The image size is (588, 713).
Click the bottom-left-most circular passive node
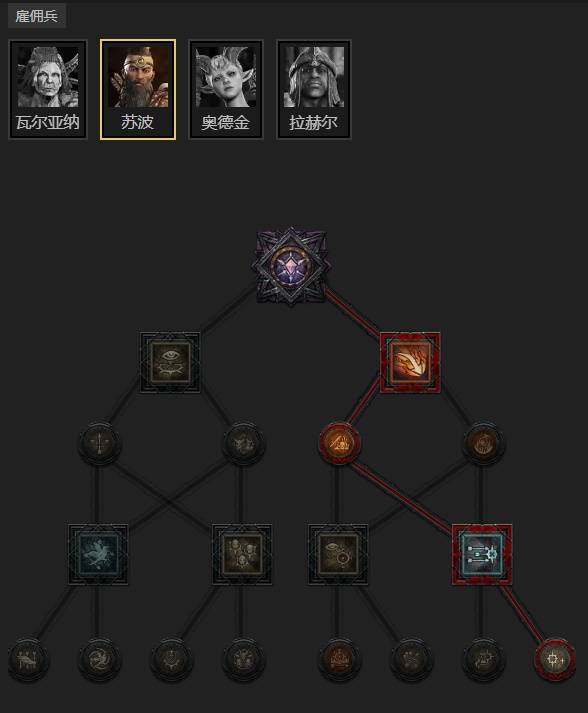click(28, 659)
